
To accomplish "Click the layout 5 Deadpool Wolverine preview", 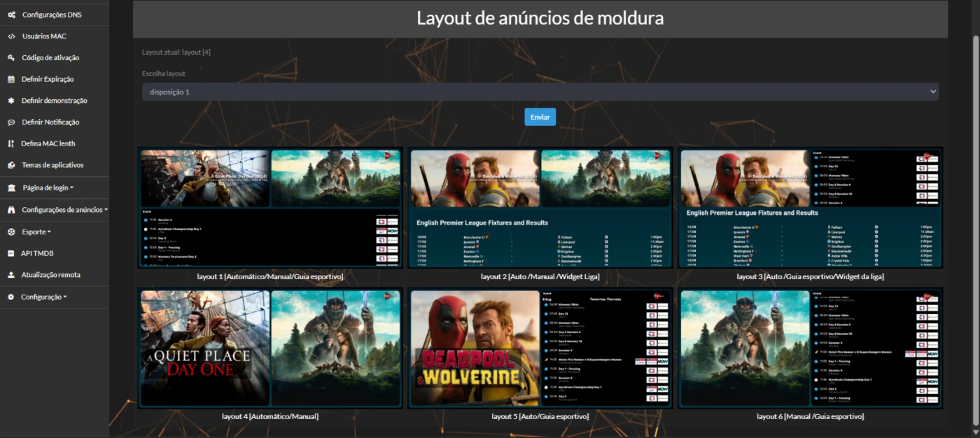I will coord(540,348).
